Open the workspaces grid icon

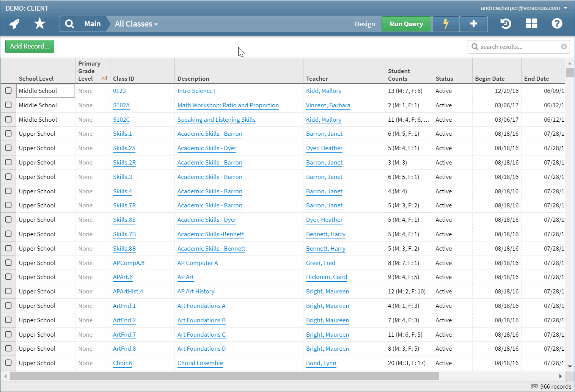(x=531, y=24)
